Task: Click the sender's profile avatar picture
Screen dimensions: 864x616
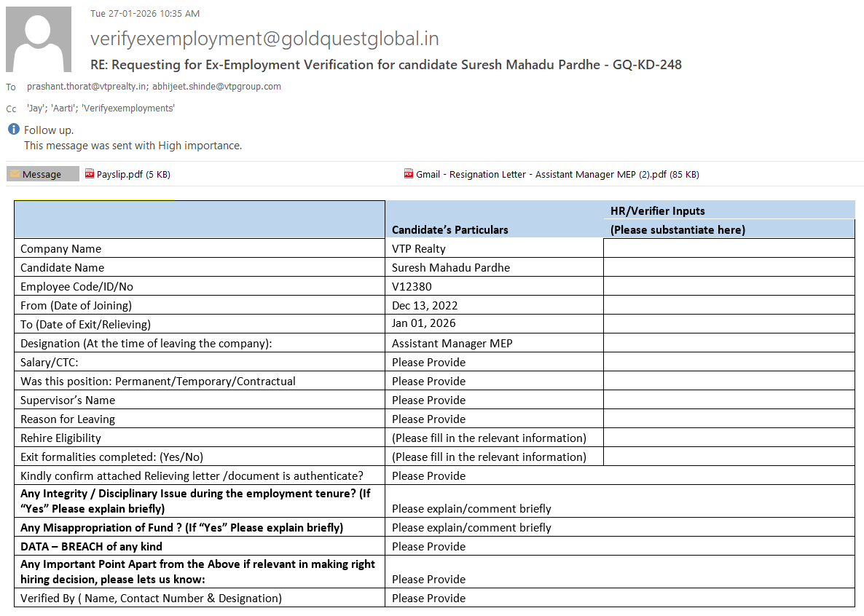Action: click(x=39, y=39)
